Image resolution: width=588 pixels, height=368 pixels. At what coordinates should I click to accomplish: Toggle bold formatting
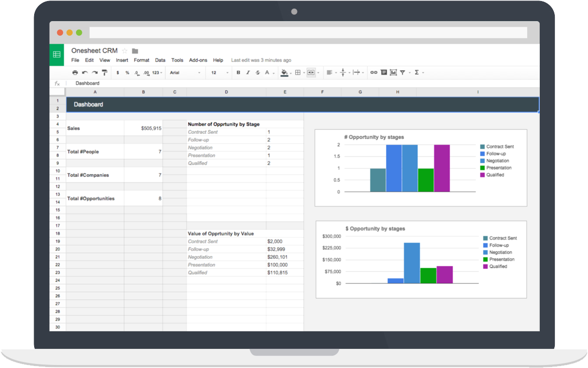pos(238,72)
